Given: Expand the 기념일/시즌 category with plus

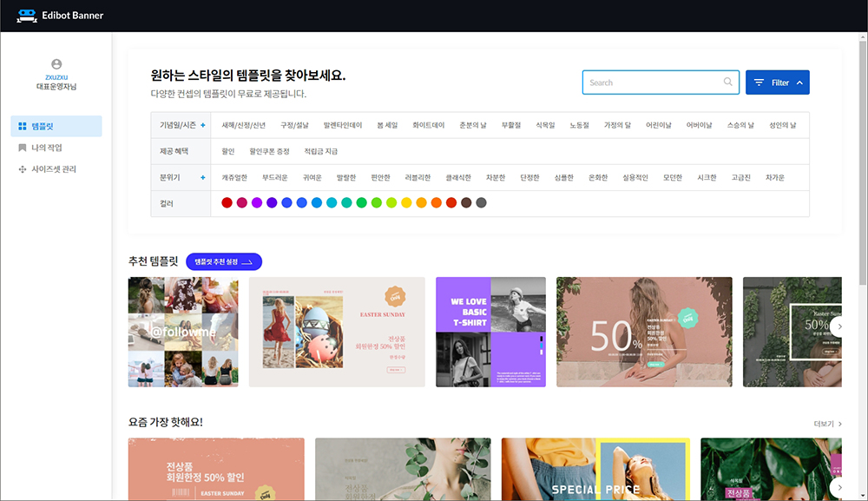Looking at the screenshot, I should (x=202, y=125).
